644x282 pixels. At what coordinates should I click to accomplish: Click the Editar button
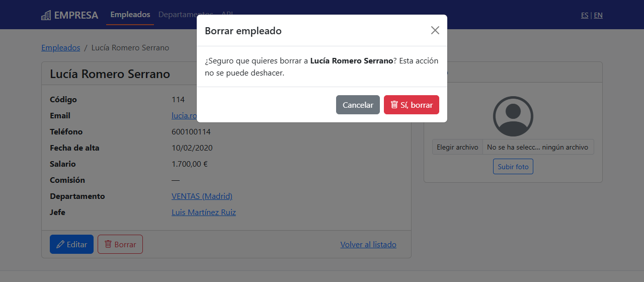click(x=71, y=244)
